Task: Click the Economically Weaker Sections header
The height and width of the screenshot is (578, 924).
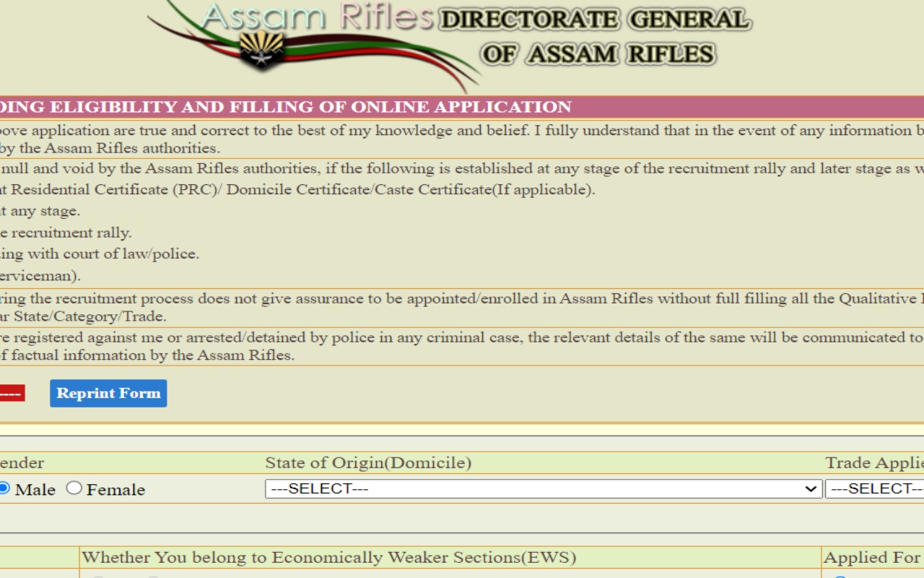Action: [x=328, y=558]
